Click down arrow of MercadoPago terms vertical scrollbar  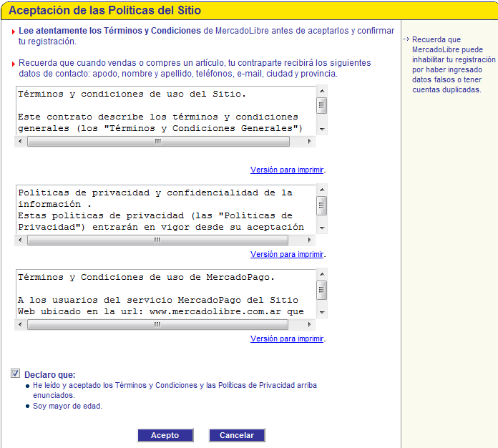point(322,312)
